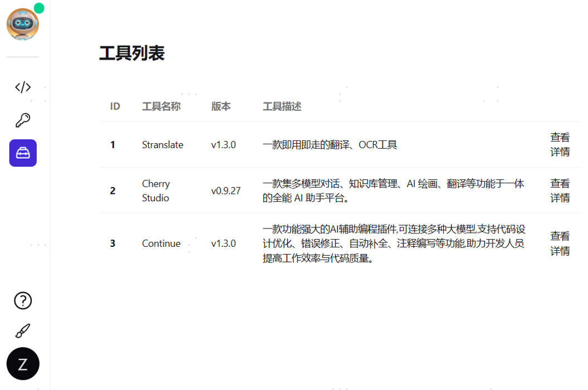Click Stranslate's v1.3.0 version cell
Viewport: 588px width, 390px height.
click(x=223, y=145)
